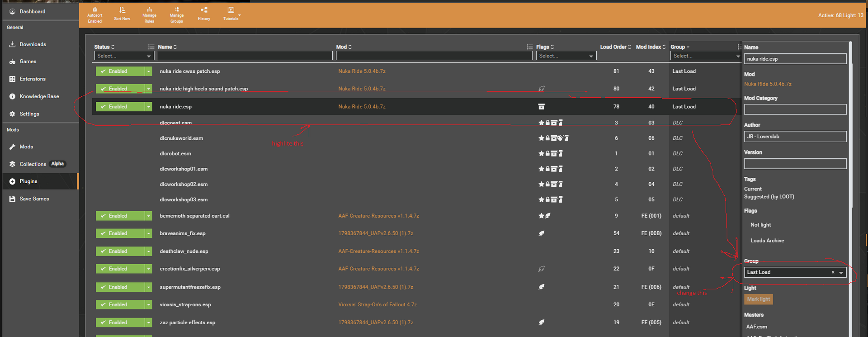Toggle Enabled for erectionfix_silverperv.esp
The width and height of the screenshot is (868, 337).
pos(120,269)
